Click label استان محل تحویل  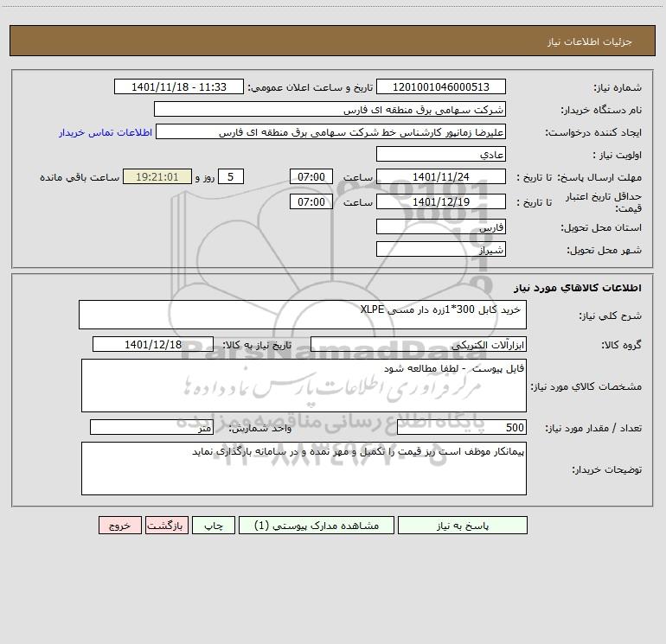(x=601, y=228)
